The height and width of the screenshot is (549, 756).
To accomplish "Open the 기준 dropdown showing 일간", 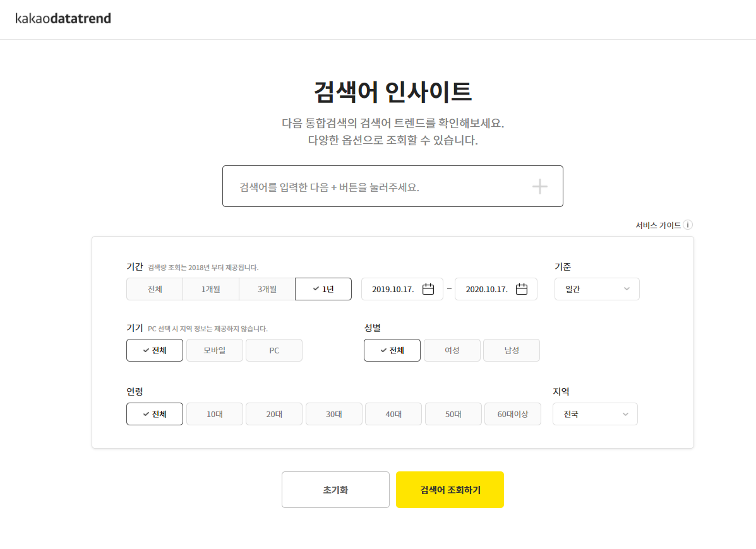I will [x=596, y=288].
